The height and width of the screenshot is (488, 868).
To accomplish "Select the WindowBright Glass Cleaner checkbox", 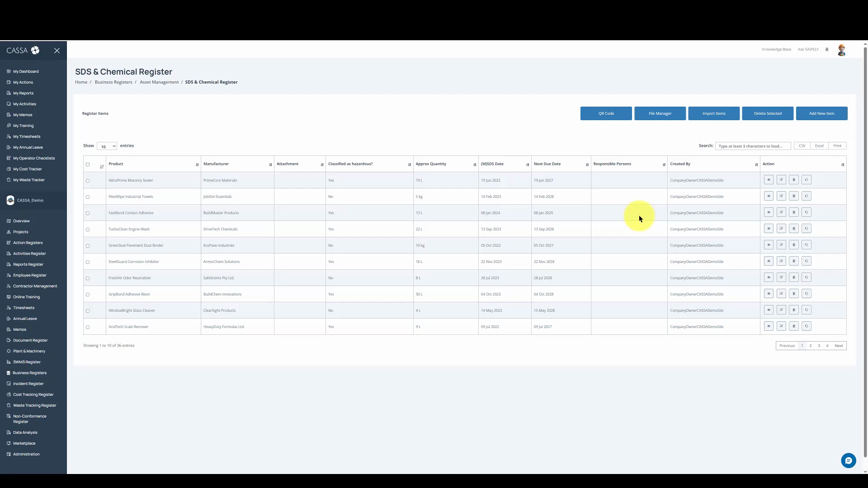I will (88, 311).
